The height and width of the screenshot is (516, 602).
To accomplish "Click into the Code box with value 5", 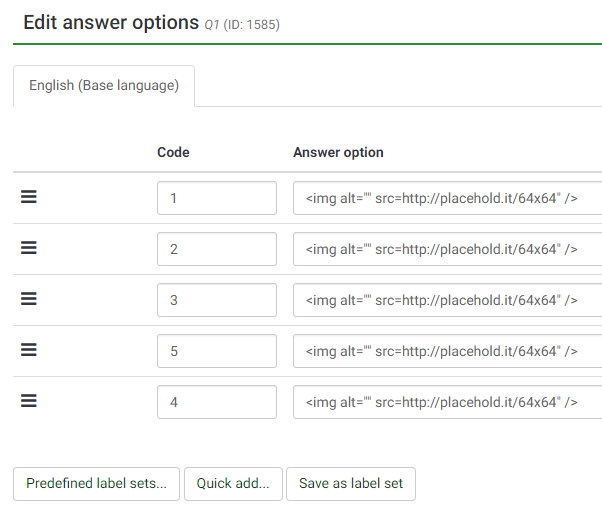I will tap(216, 351).
